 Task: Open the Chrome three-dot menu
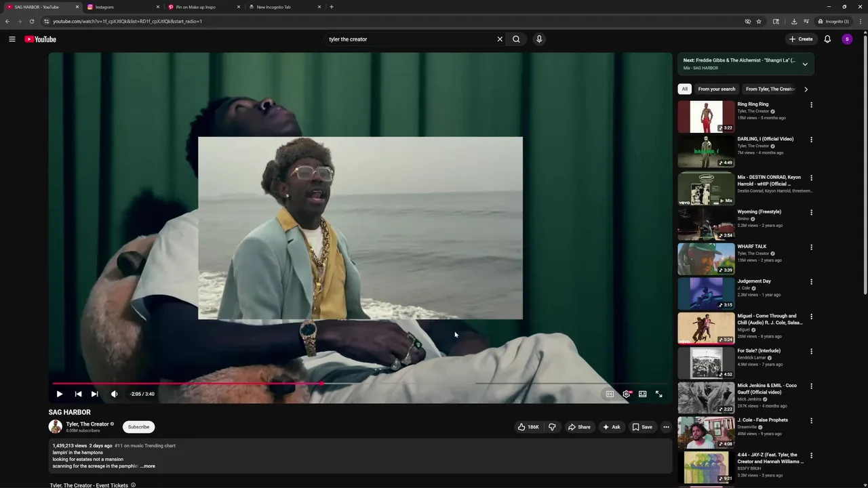(x=861, y=21)
